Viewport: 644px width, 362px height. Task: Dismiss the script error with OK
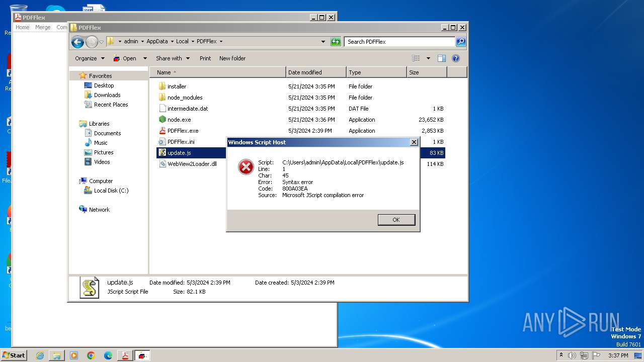(396, 220)
